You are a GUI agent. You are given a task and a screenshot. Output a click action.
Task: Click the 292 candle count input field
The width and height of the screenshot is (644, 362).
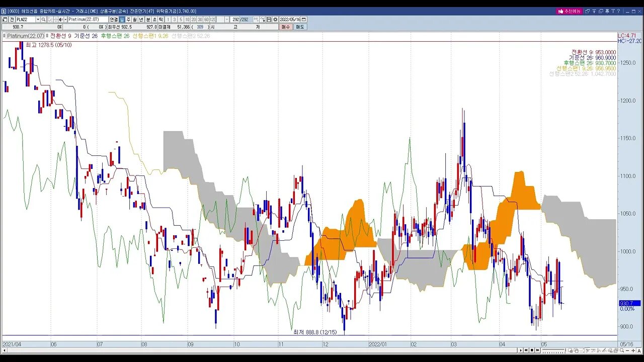(x=236, y=19)
